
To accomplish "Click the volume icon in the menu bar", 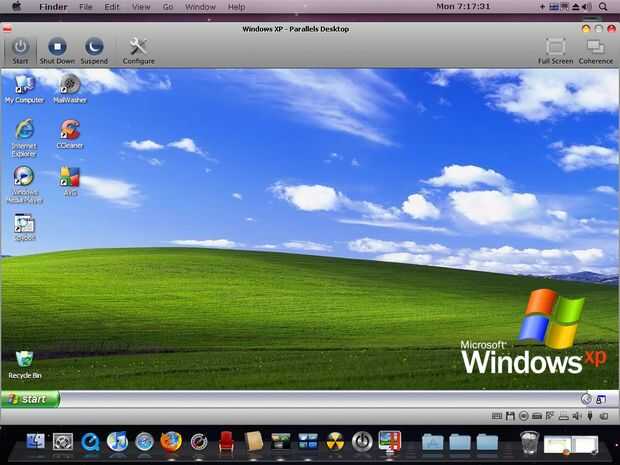I will (x=587, y=7).
